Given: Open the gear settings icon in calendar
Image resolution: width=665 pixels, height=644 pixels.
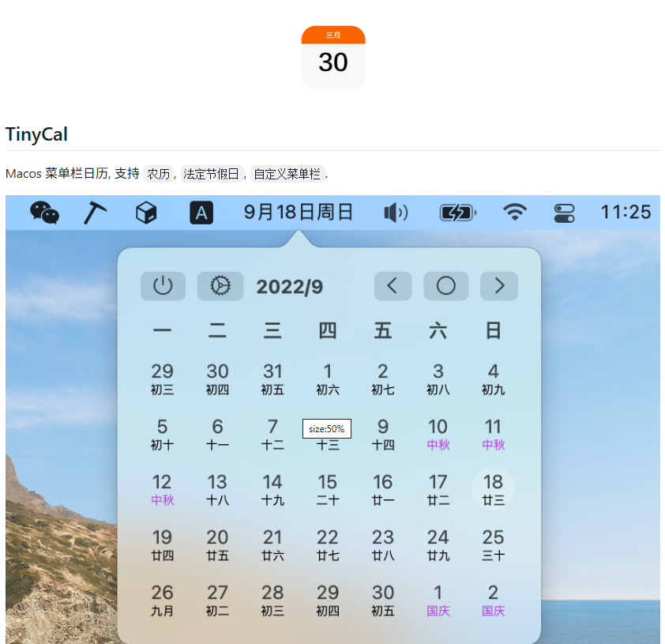Looking at the screenshot, I should click(220, 286).
